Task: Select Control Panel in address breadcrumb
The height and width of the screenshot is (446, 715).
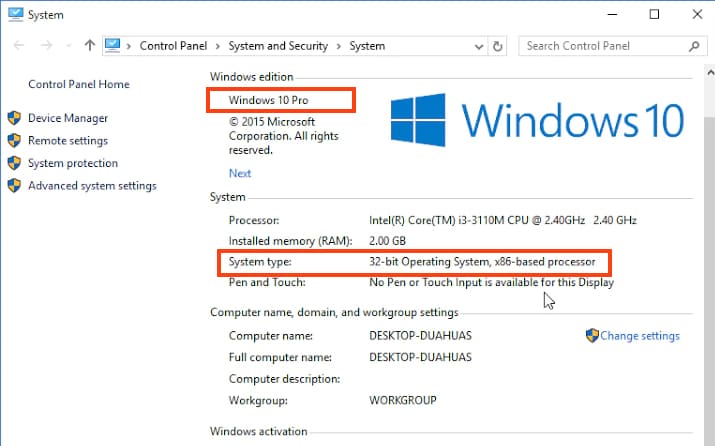Action: (173, 46)
